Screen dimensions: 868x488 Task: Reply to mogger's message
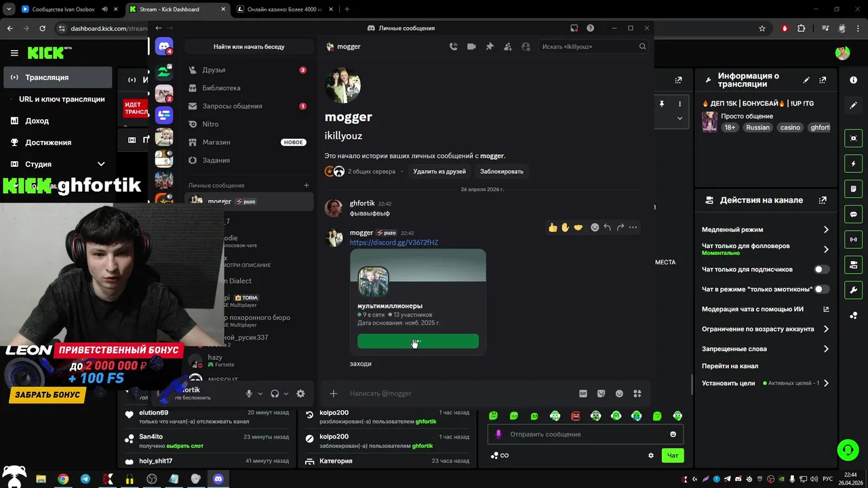608,227
